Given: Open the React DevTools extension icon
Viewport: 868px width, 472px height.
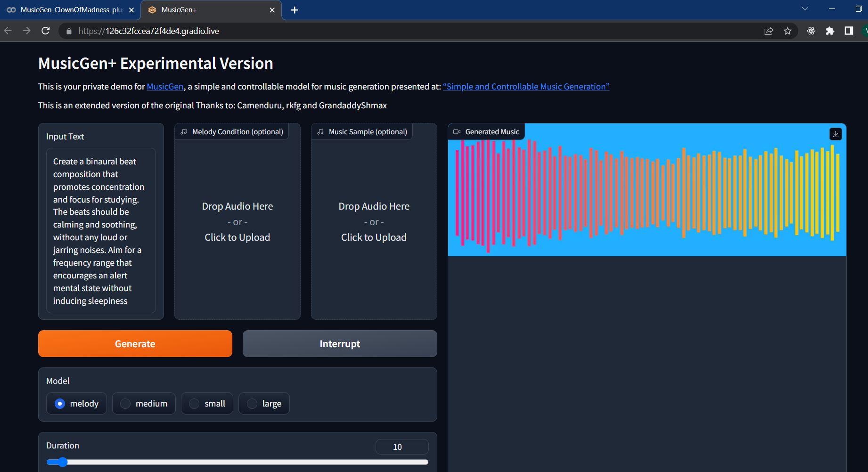Looking at the screenshot, I should 811,31.
